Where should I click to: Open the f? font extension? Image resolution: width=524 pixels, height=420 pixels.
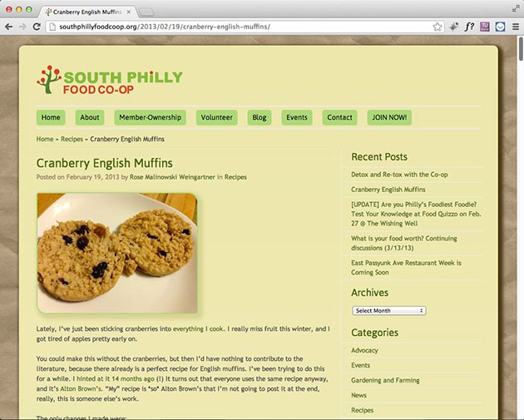click(469, 27)
